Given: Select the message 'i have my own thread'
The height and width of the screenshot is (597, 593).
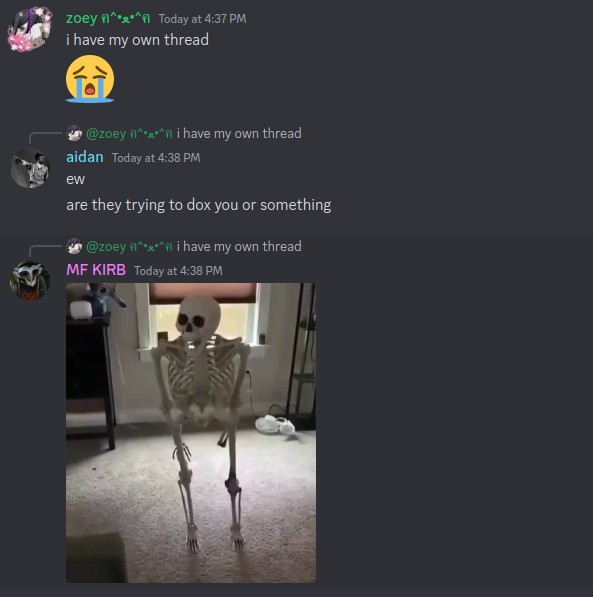Looking at the screenshot, I should (137, 40).
